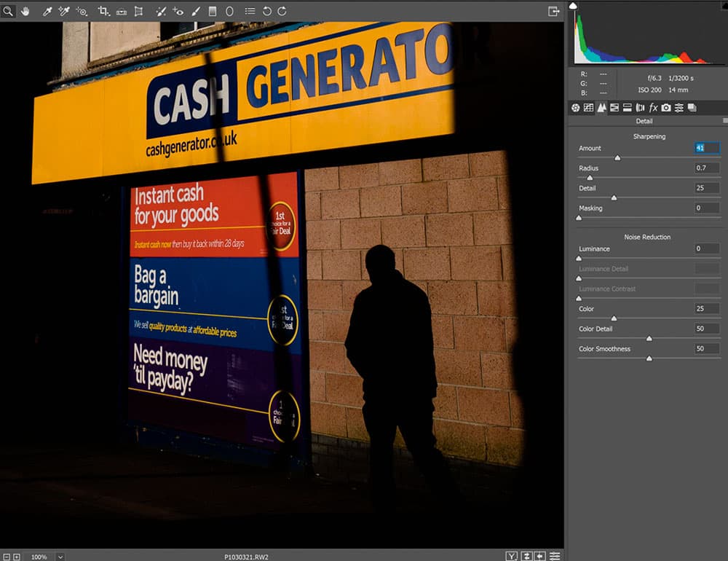Swap before and after settings
The height and width of the screenshot is (561, 728).
tap(526, 556)
